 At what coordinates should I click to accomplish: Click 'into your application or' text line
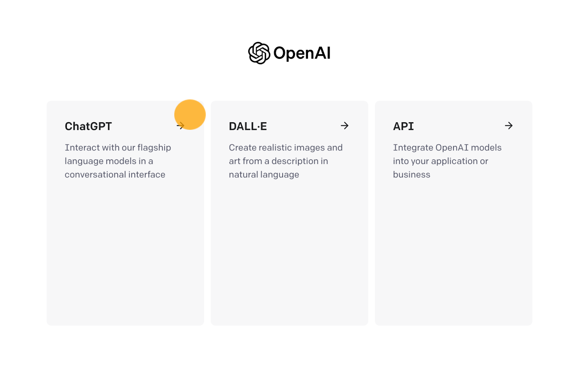441,161
